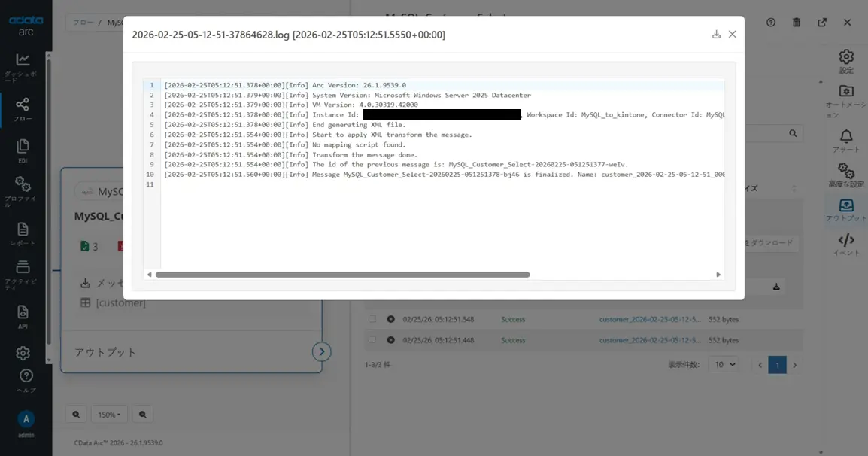
Task: Switch to the Automation tab on right rail
Action: 846,101
